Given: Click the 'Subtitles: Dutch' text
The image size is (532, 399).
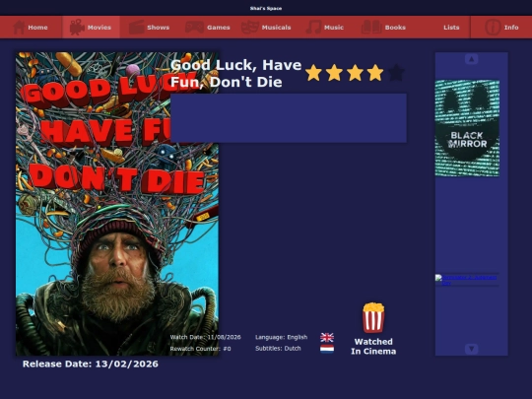Looking at the screenshot, I should (x=278, y=349).
